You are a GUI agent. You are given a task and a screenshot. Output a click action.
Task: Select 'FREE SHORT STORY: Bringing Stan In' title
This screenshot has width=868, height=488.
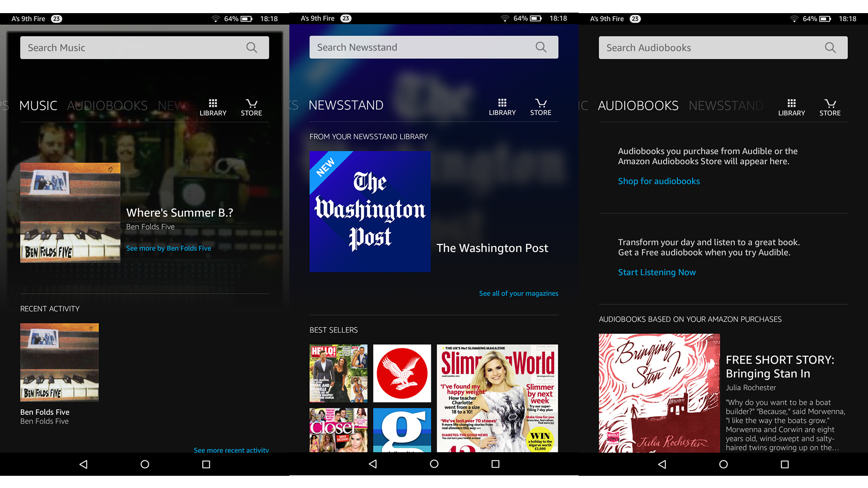tap(780, 366)
